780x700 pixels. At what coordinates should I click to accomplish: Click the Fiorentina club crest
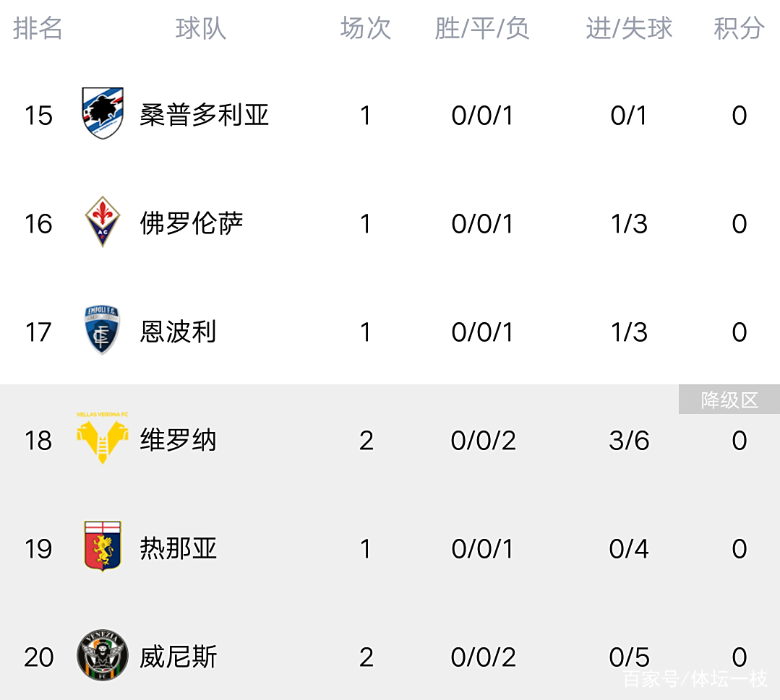(103, 221)
